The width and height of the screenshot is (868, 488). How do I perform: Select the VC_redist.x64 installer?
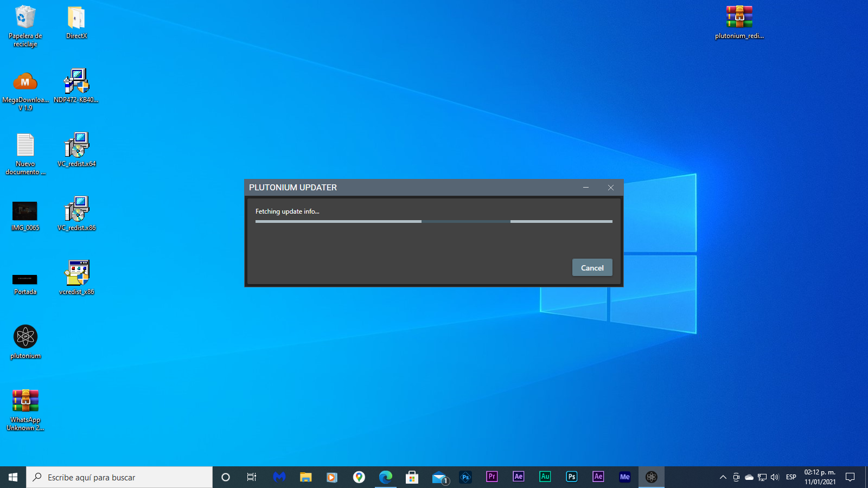(76, 150)
